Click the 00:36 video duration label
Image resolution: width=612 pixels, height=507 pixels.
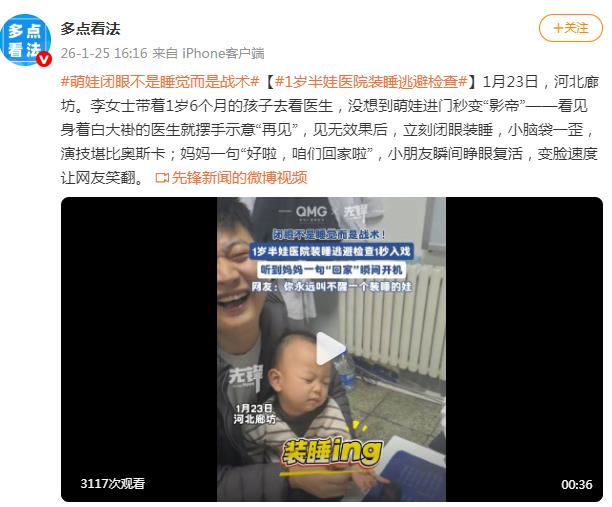[576, 484]
